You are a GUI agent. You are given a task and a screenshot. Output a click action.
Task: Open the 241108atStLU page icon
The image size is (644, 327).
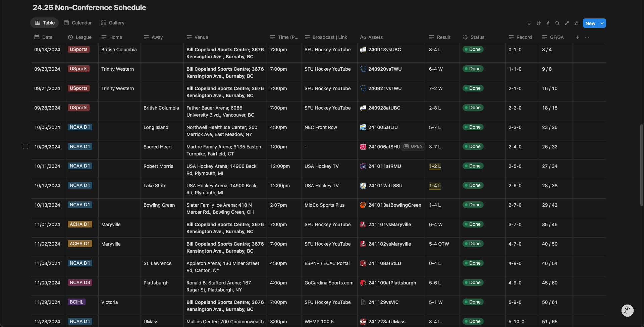pos(363,263)
